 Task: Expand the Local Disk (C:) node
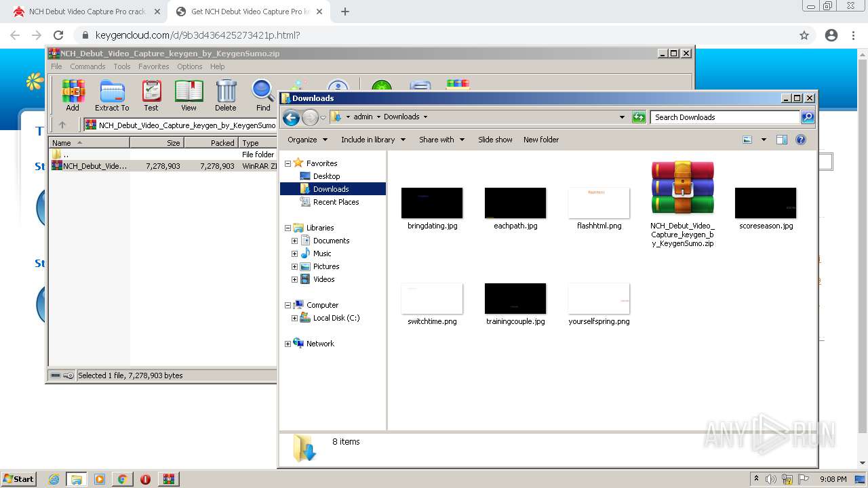tap(294, 318)
